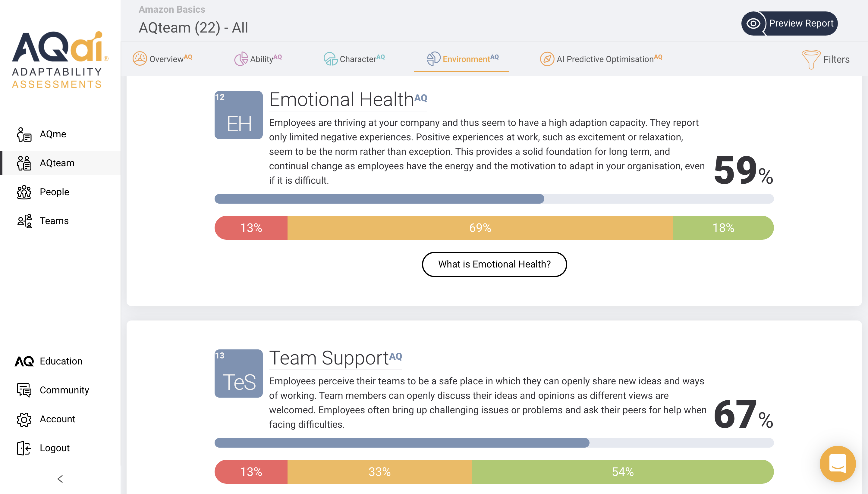Image resolution: width=868 pixels, height=494 pixels.
Task: Open Account settings gear icon
Action: click(24, 419)
